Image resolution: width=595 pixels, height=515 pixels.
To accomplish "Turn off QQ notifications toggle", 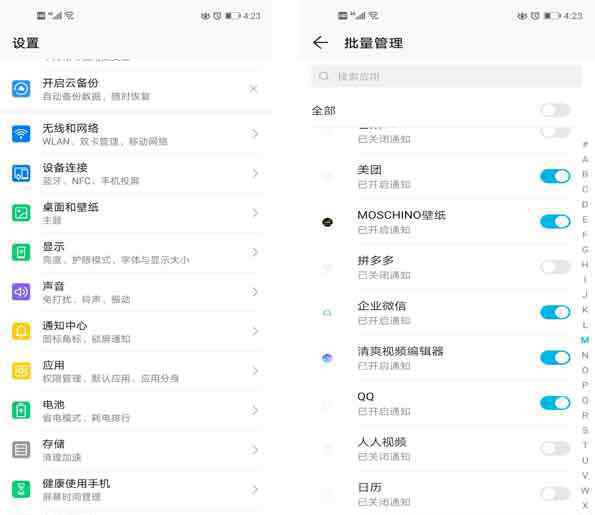I will [x=555, y=403].
